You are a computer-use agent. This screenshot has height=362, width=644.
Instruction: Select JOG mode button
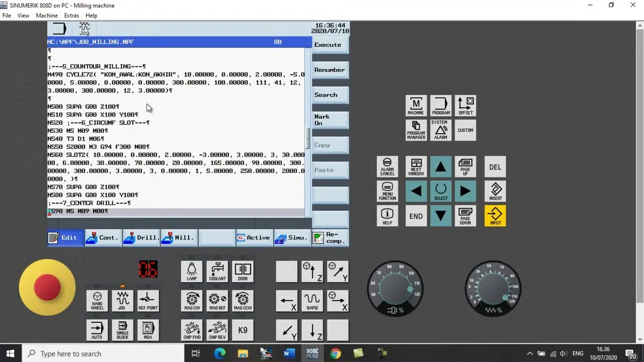coord(122,301)
